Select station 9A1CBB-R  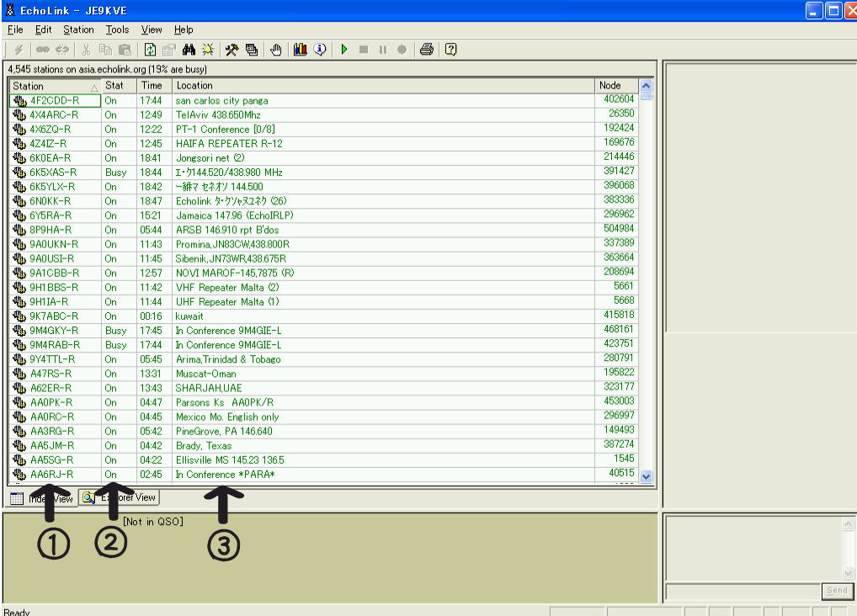coord(54,273)
